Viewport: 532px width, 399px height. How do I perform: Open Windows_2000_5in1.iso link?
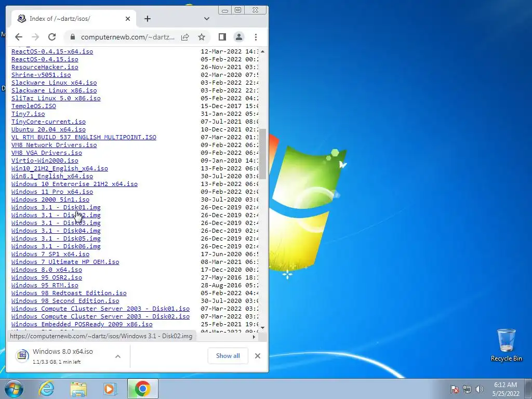[x=50, y=200]
